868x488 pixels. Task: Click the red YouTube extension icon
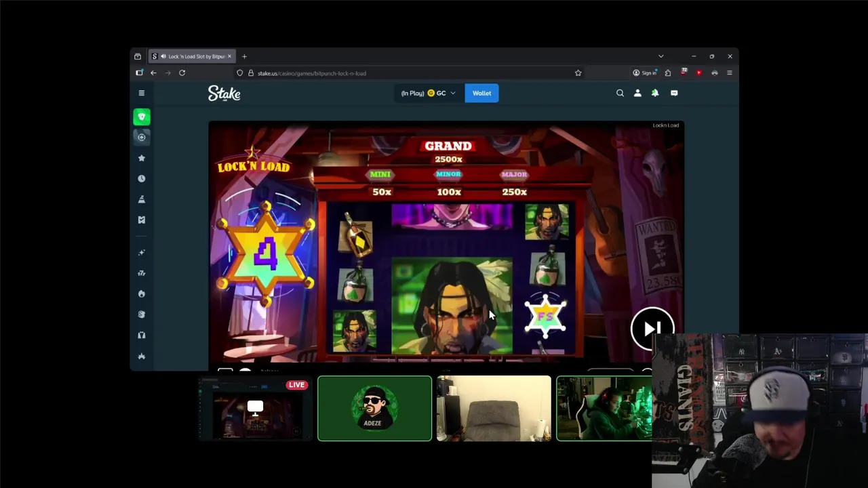[699, 73]
